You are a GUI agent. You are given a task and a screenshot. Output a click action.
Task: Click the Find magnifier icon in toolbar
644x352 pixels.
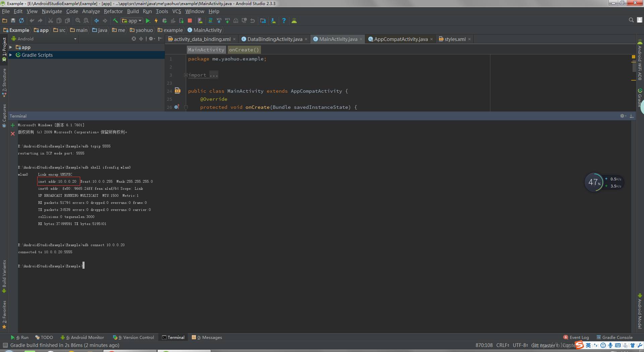(x=78, y=21)
